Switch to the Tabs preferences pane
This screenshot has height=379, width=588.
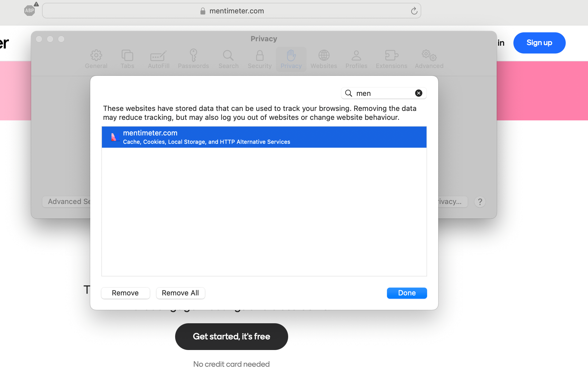(127, 59)
